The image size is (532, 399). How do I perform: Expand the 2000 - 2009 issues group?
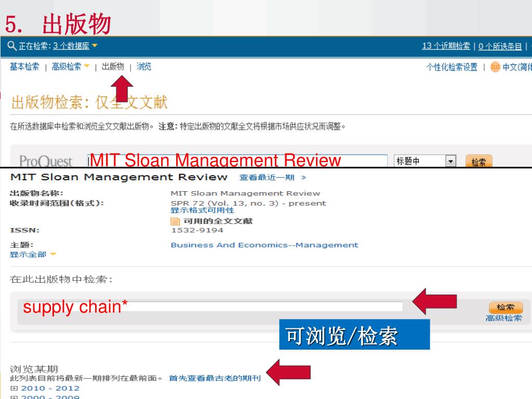pos(14,397)
